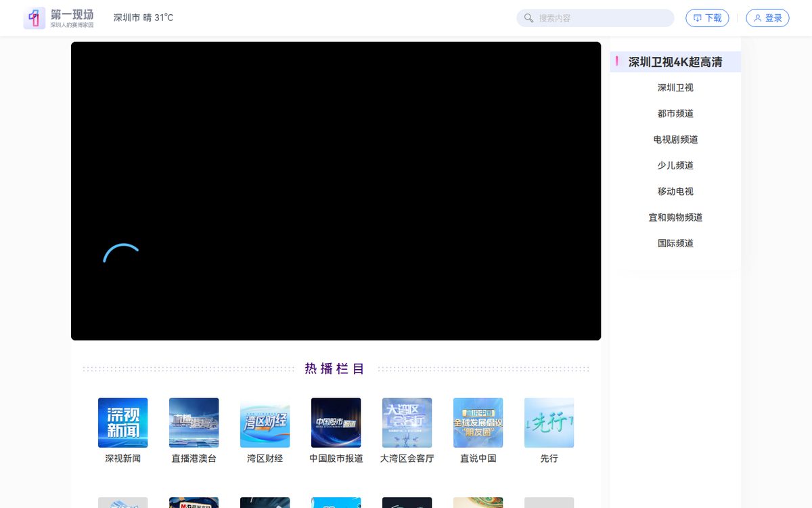
Task: Click the black video player area
Action: (336, 191)
